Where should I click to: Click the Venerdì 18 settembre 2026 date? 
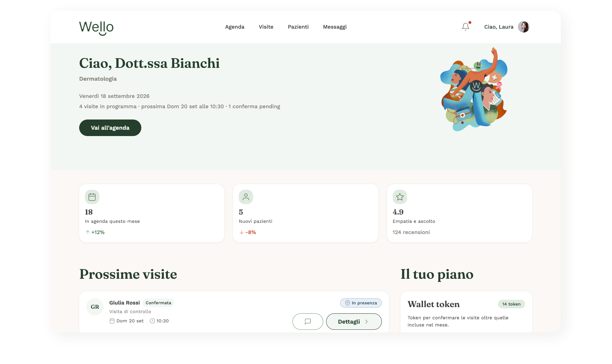114,96
